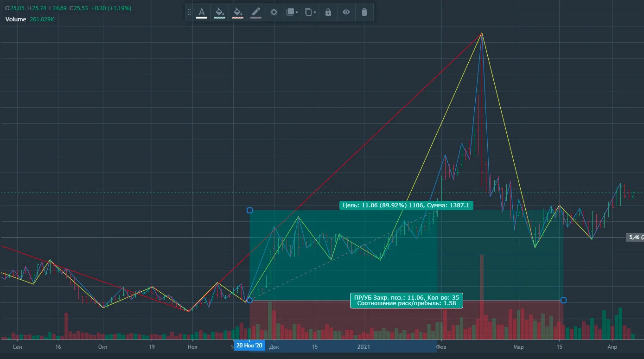Open the red stop-zone fill color tool
Screen dimensions: 644x359
point(238,12)
